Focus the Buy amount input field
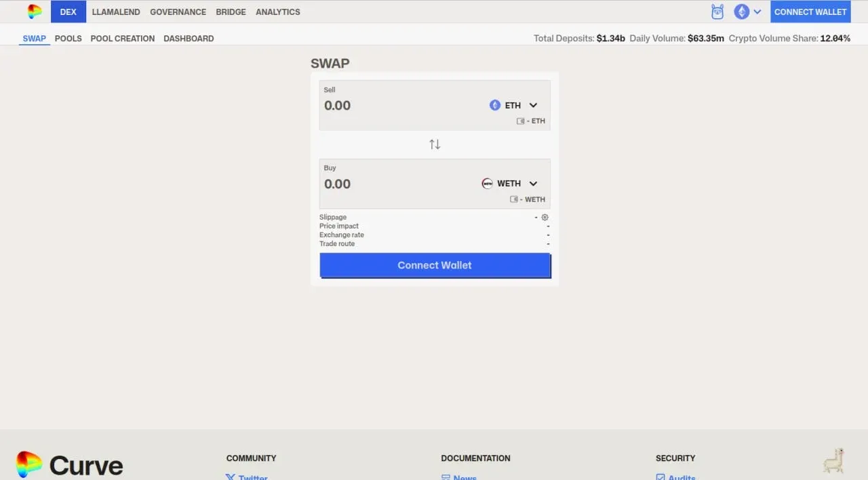The height and width of the screenshot is (480, 868). pyautogui.click(x=400, y=184)
